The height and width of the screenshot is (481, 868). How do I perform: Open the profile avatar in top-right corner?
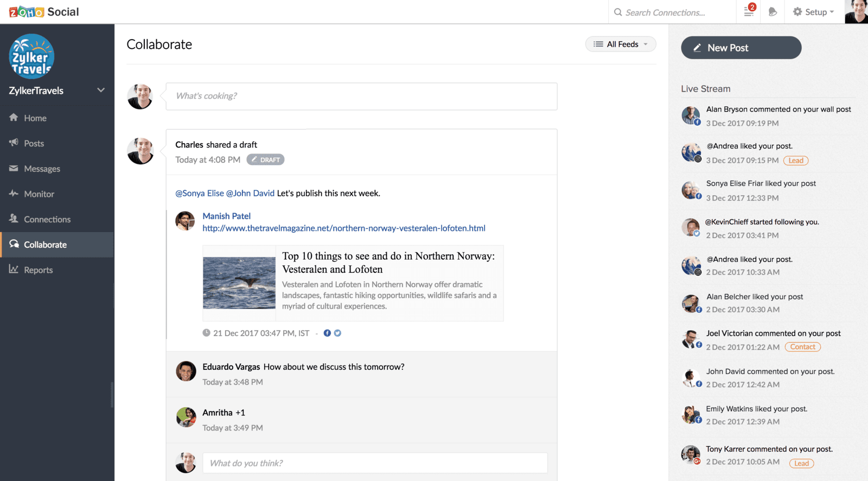856,12
